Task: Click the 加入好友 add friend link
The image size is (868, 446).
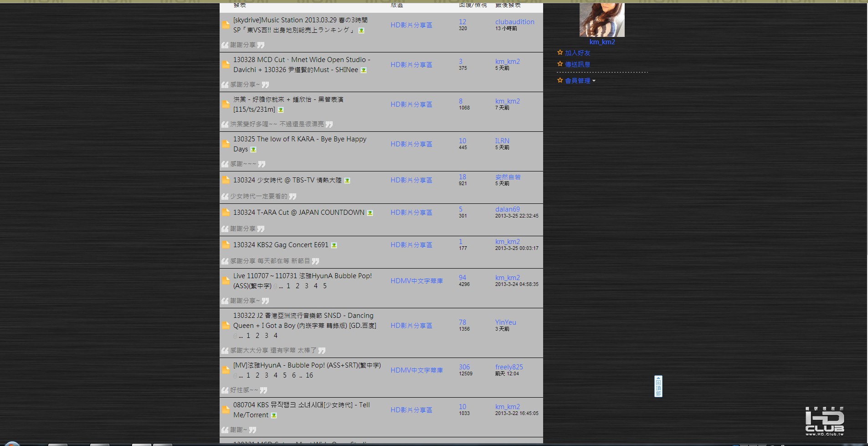Action: pos(577,53)
